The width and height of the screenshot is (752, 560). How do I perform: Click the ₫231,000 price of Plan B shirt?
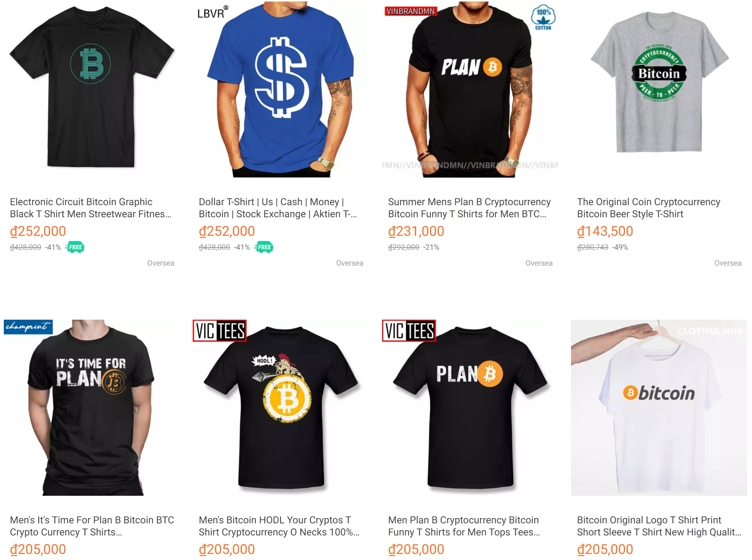pos(416,231)
